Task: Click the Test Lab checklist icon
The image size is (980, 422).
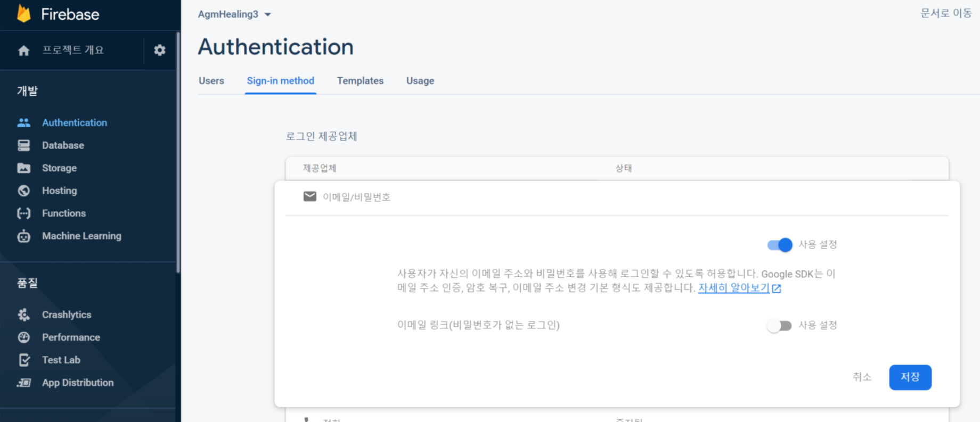Action: pyautogui.click(x=24, y=360)
